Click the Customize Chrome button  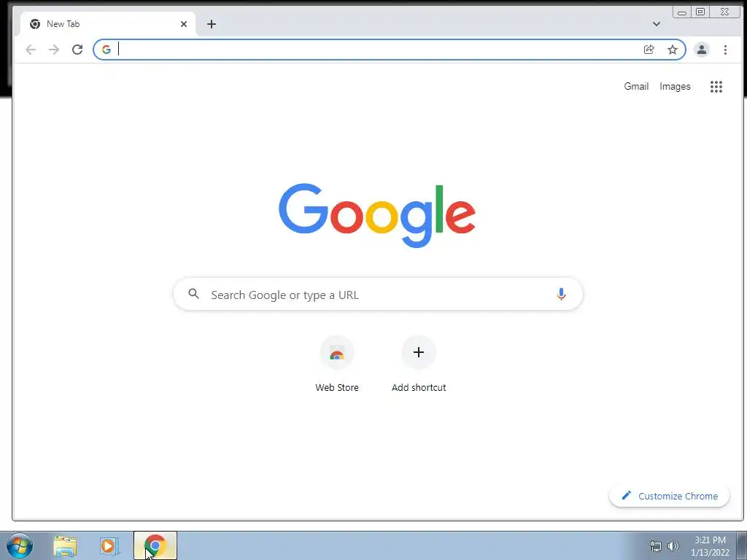click(x=669, y=496)
